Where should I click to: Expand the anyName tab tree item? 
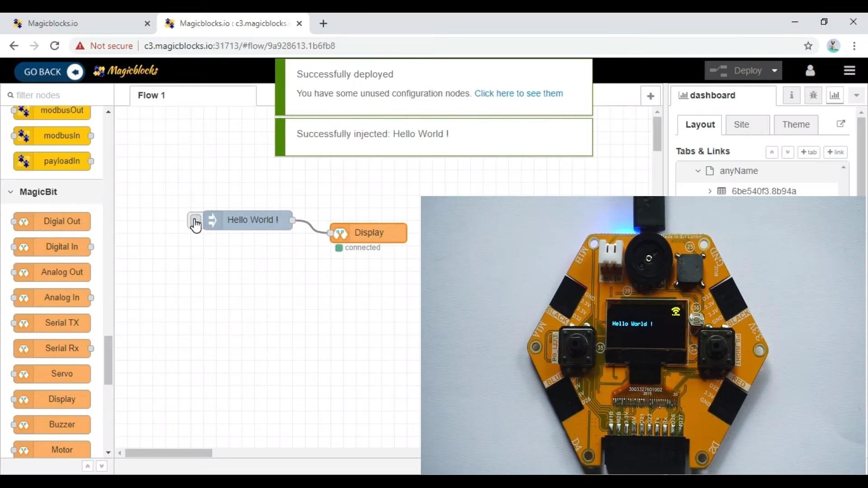coord(698,171)
